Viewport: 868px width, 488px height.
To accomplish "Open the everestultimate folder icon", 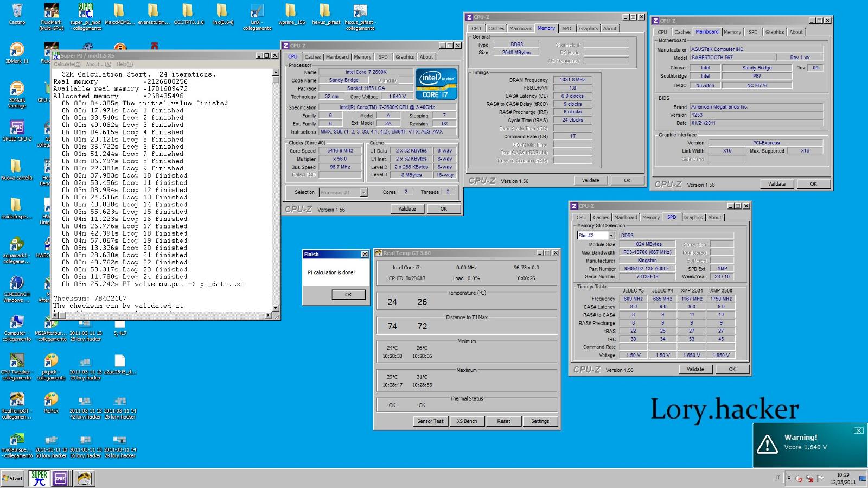I will coord(153,14).
